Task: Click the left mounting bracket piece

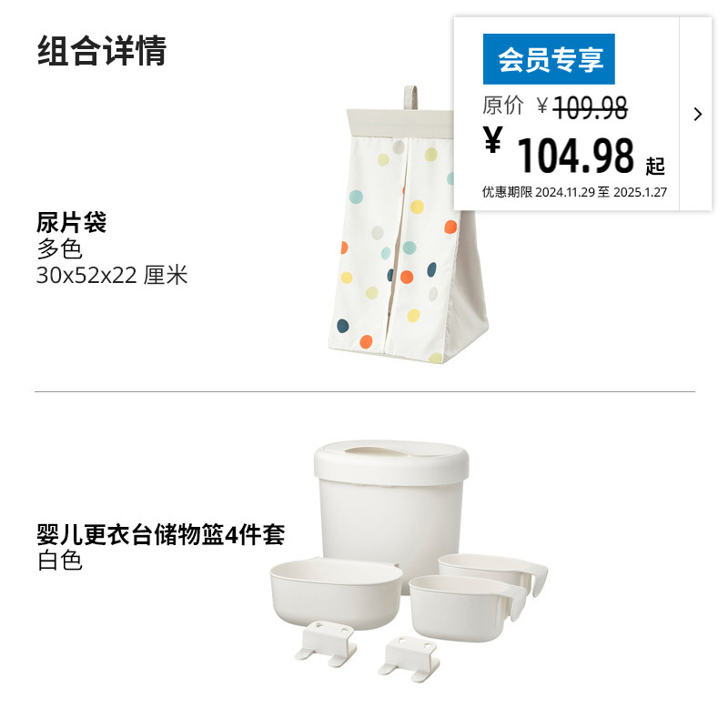Action: (x=326, y=643)
